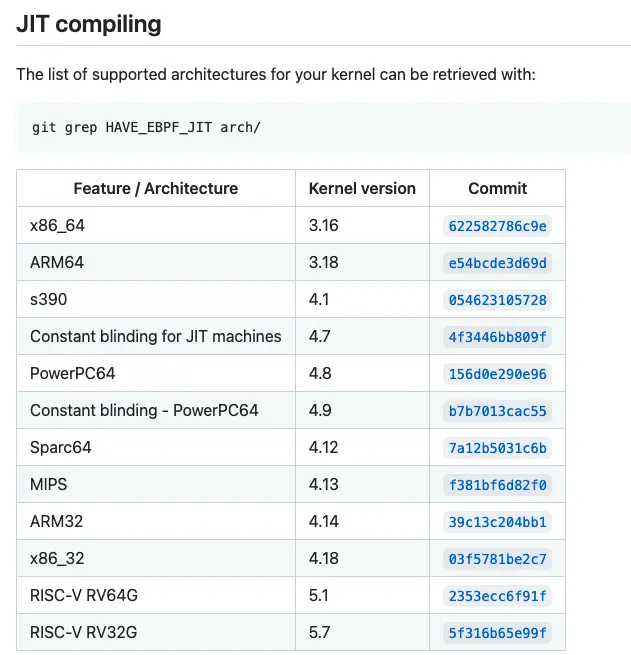This screenshot has height=655, width=631.
Task: Click the Feature / Architecture column header
Action: (x=156, y=188)
